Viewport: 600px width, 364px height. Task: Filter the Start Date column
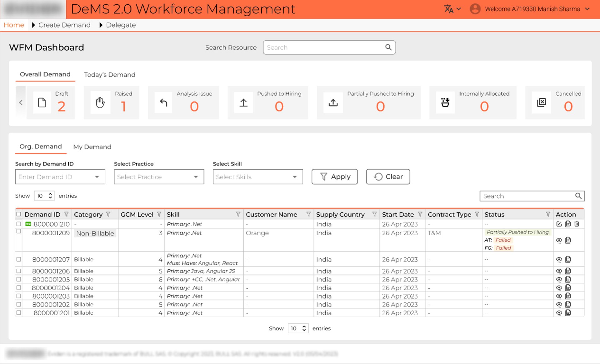(x=420, y=214)
